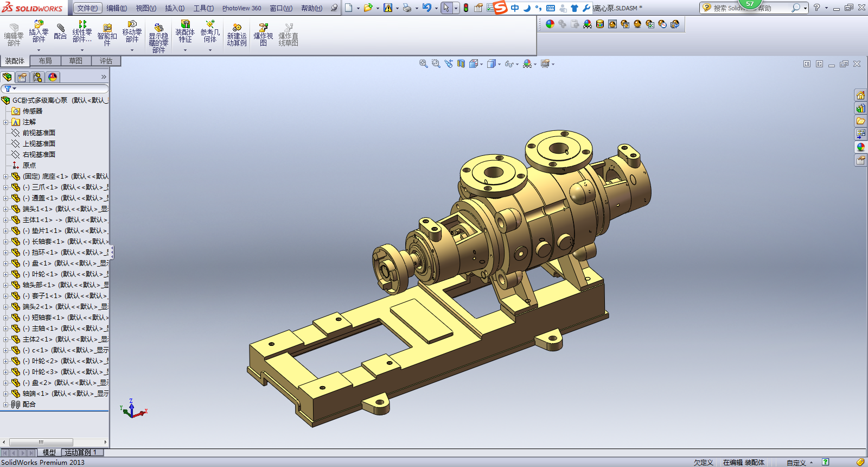Screen dimensions: 868x467
Task: Open the ConfigurationManager tab icon
Action: pyautogui.click(x=37, y=77)
